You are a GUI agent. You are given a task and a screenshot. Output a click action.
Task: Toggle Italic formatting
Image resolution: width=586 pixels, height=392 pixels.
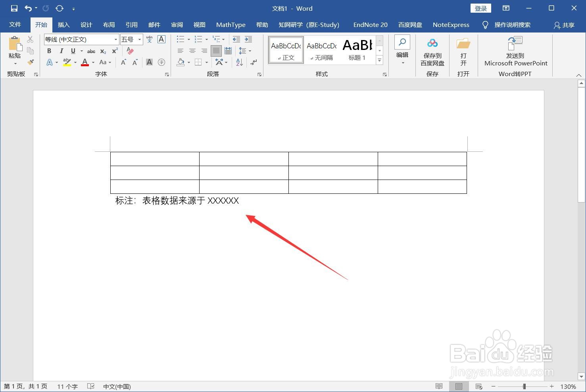61,51
